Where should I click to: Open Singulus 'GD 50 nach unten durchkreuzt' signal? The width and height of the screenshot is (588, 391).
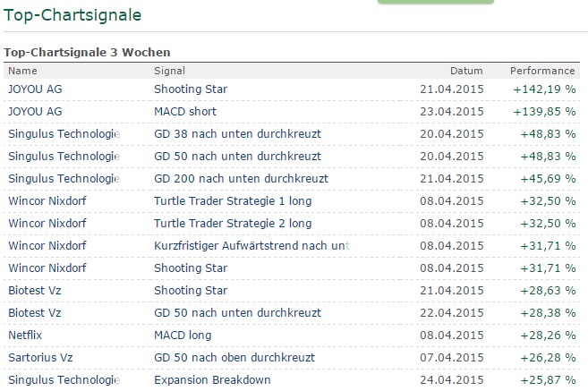click(x=237, y=157)
